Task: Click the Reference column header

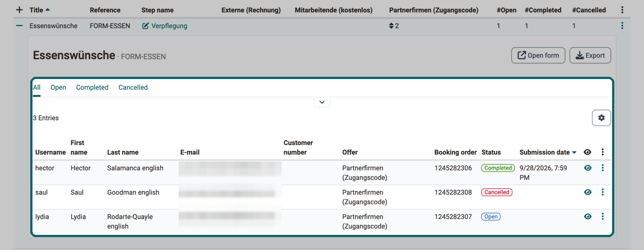Action: [x=105, y=10]
